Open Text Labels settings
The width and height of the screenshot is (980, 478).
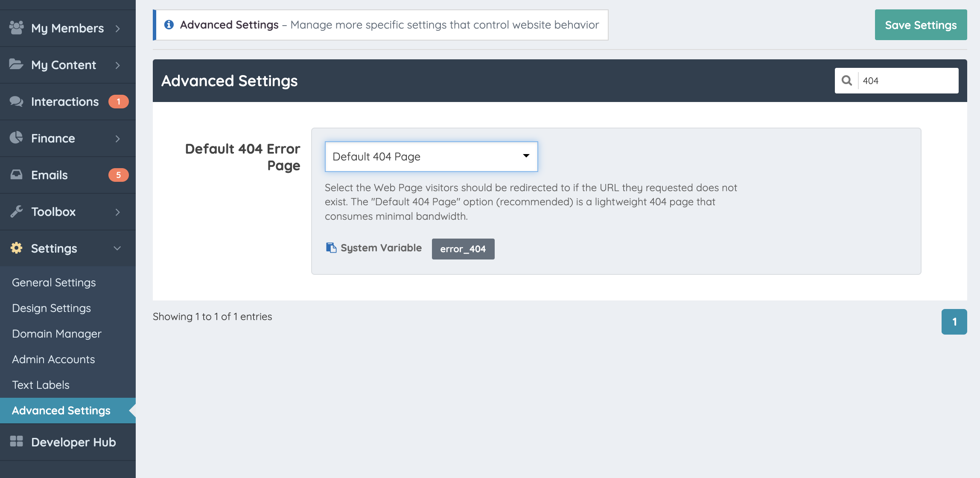tap(41, 385)
